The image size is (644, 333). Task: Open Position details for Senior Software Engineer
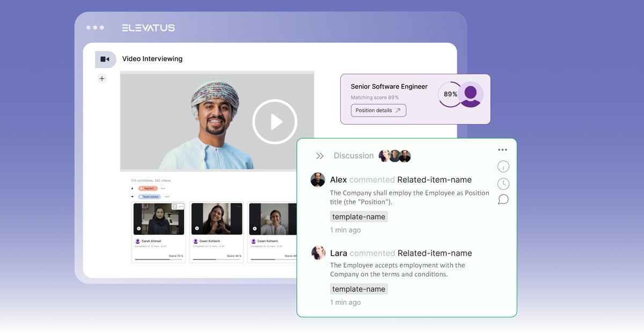click(378, 110)
